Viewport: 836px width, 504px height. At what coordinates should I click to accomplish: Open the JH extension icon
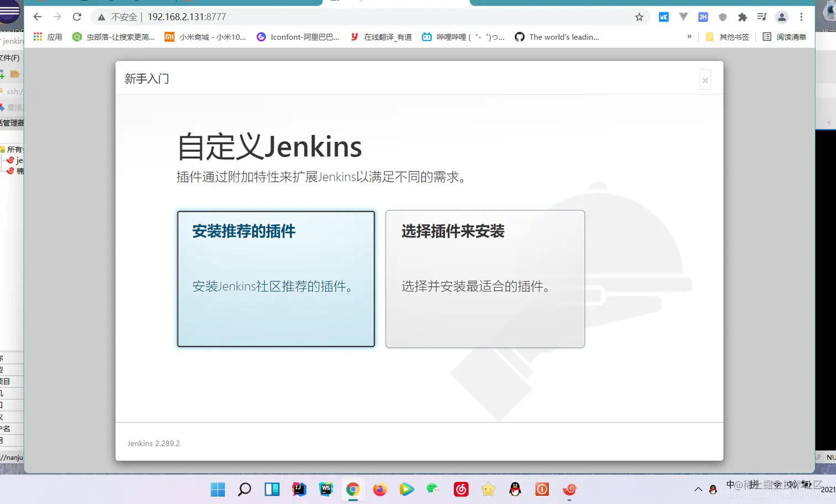click(x=703, y=17)
